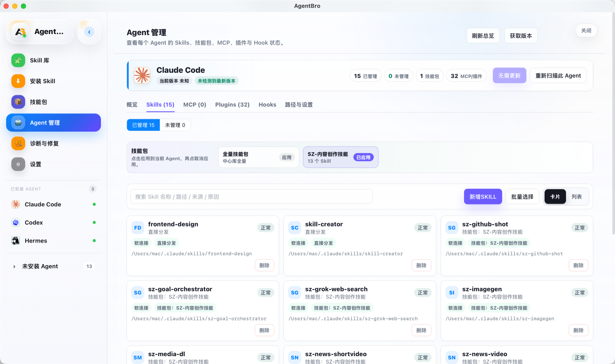This screenshot has width=615, height=364.
Task: Click the SI badge of sz-imagegen
Action: pos(452,293)
